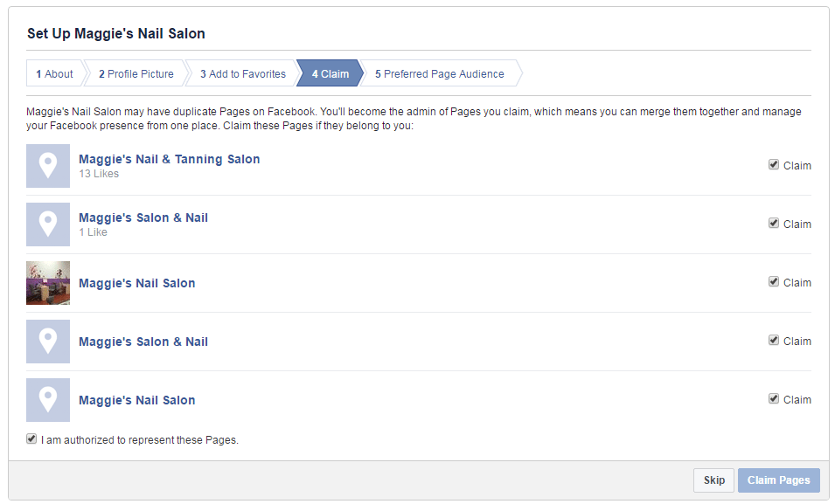835x504 pixels.
Task: Click the pin icon beside the last Maggie's Nail Salon
Action: point(48,400)
